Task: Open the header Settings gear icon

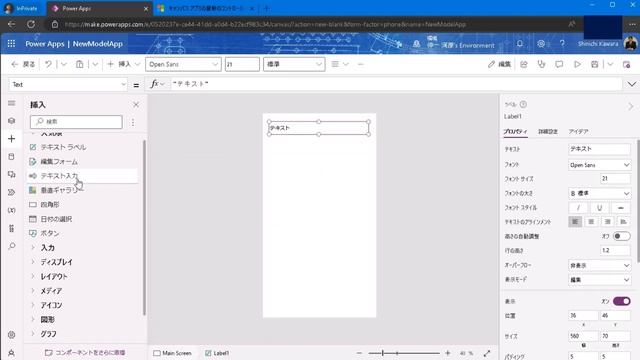Action: (541, 43)
